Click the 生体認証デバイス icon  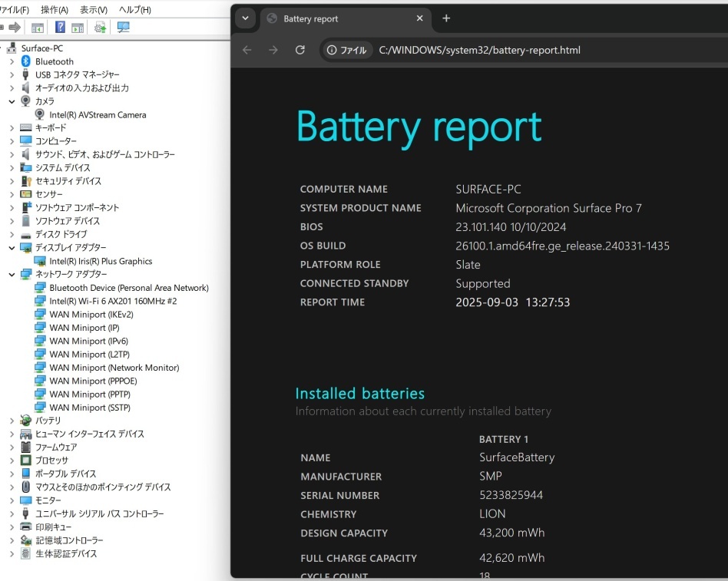coord(26,553)
